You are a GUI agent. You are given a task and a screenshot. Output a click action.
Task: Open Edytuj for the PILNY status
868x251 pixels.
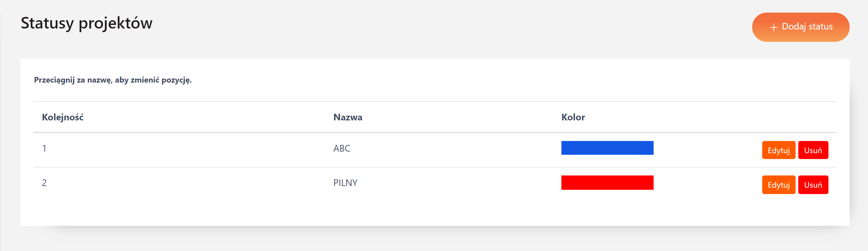pos(778,185)
